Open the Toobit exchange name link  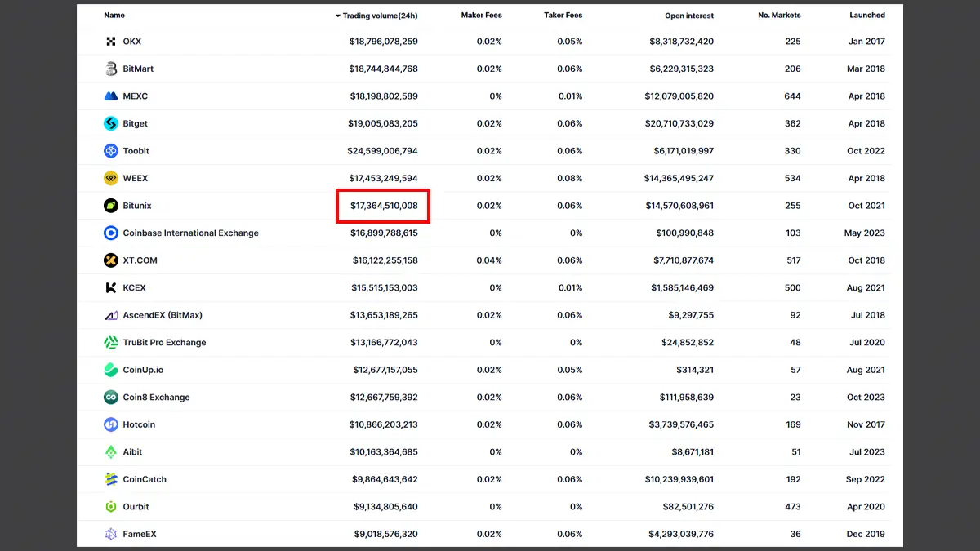click(x=136, y=151)
